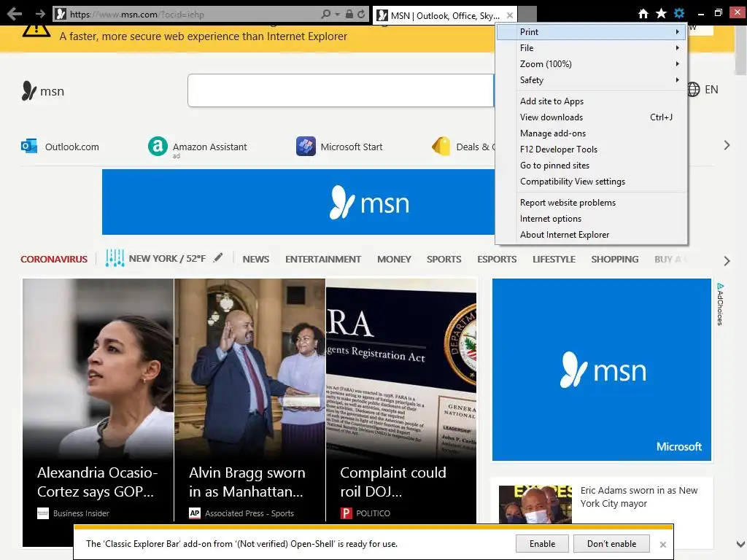Open the Outlook.com icon shortcut
The height and width of the screenshot is (560, 747).
(x=29, y=146)
